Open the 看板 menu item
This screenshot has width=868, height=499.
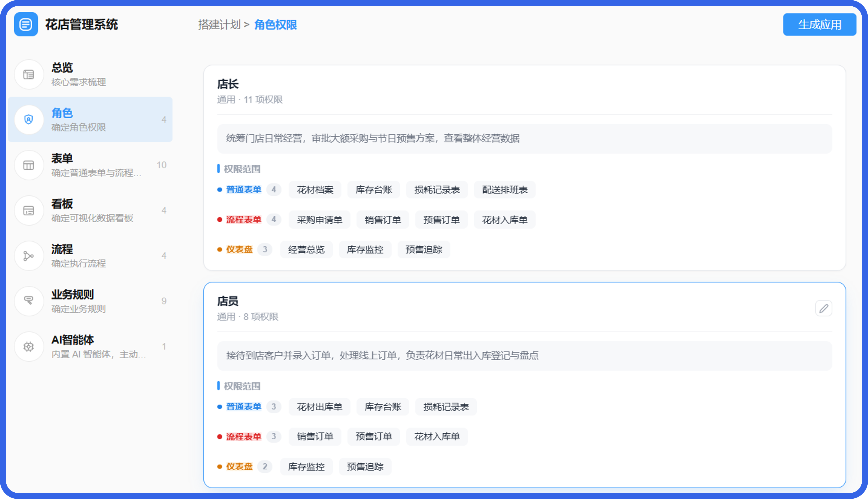click(x=90, y=210)
